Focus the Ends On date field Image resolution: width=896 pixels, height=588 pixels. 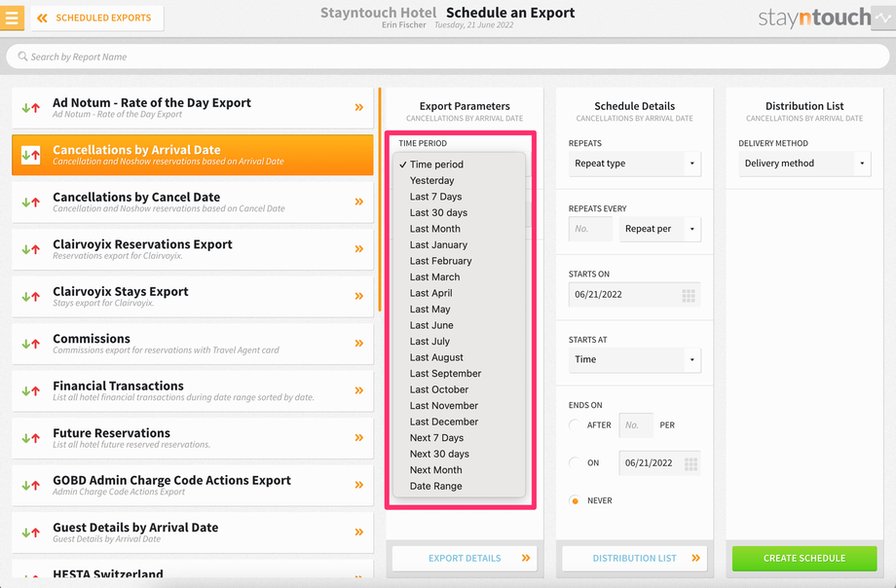pos(659,463)
